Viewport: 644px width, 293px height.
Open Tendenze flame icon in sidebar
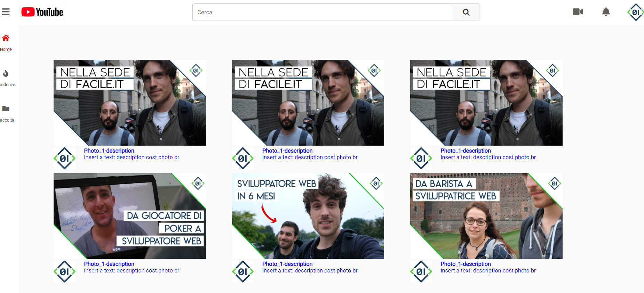coord(6,74)
